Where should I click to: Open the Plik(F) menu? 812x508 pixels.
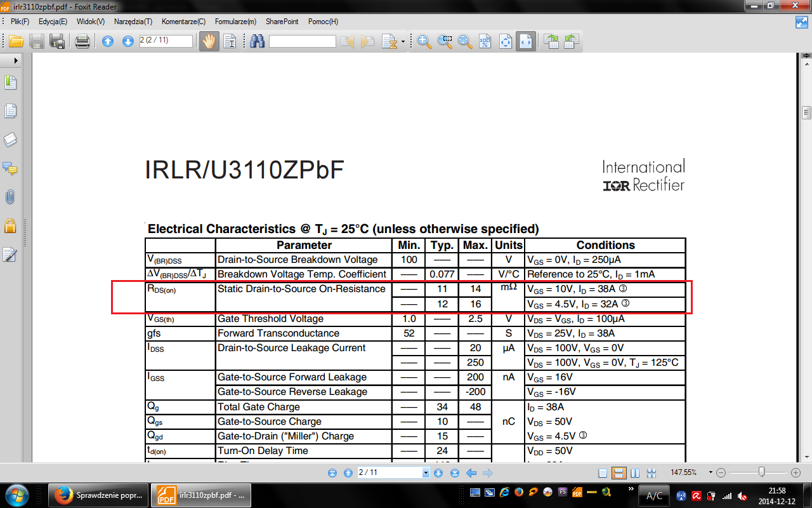(20, 22)
